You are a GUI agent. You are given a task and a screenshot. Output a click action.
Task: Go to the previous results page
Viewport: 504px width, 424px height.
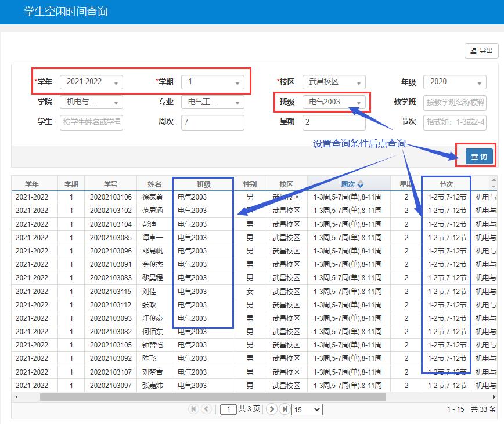206,409
